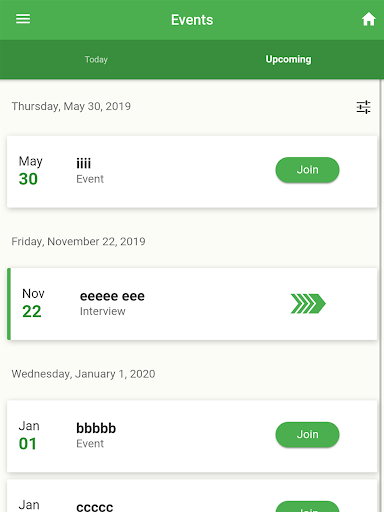Select the Upcoming tab
The image size is (384, 512).
click(288, 59)
